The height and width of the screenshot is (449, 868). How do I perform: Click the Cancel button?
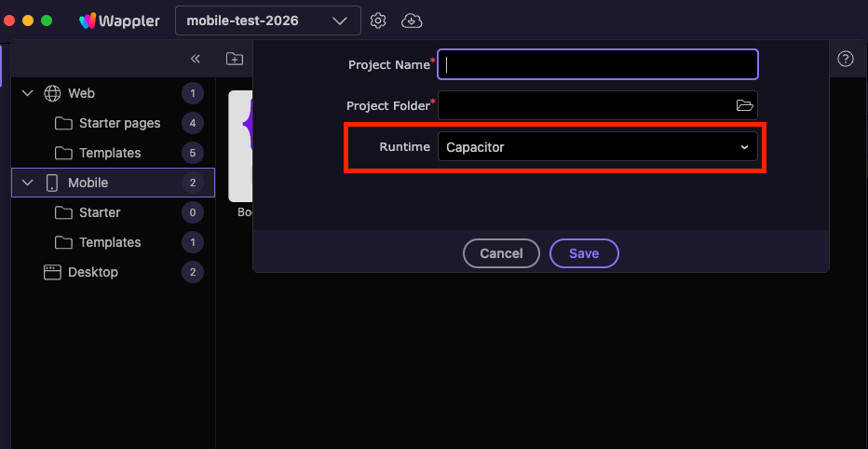tap(501, 253)
